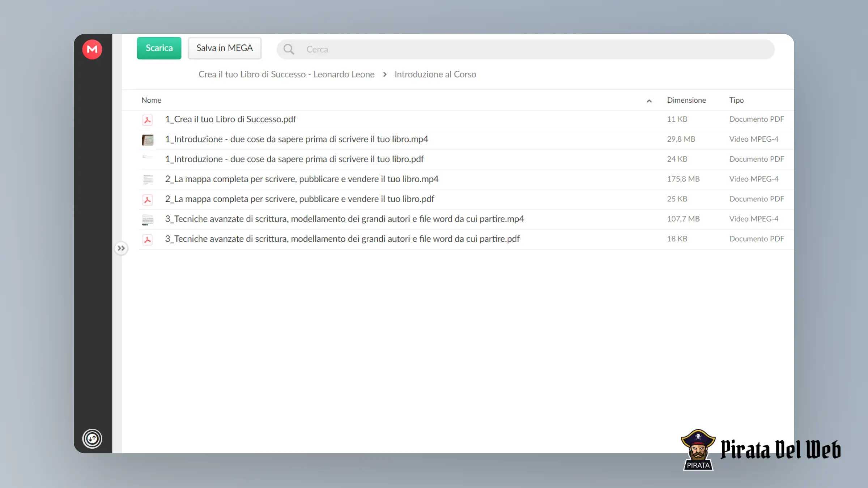The image size is (868, 488).
Task: Click the 107,7 MB size value
Action: (683, 219)
